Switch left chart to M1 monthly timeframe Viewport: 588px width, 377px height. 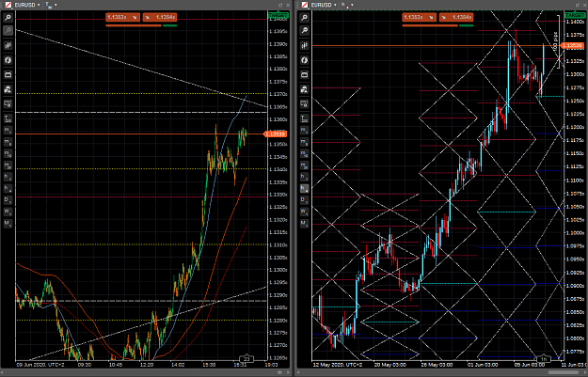point(8,224)
